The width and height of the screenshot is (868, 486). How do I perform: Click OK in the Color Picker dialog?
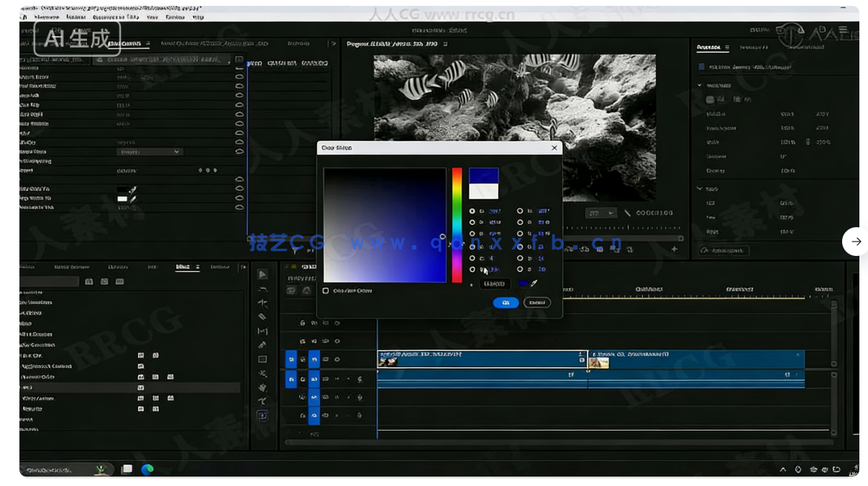(x=506, y=303)
